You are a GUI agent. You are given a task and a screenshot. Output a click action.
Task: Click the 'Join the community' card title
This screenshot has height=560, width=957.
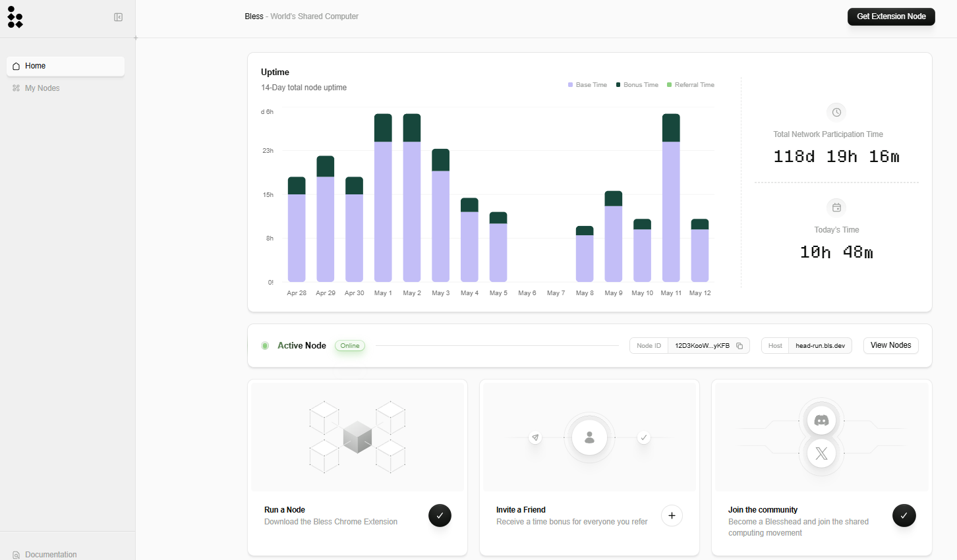point(763,510)
